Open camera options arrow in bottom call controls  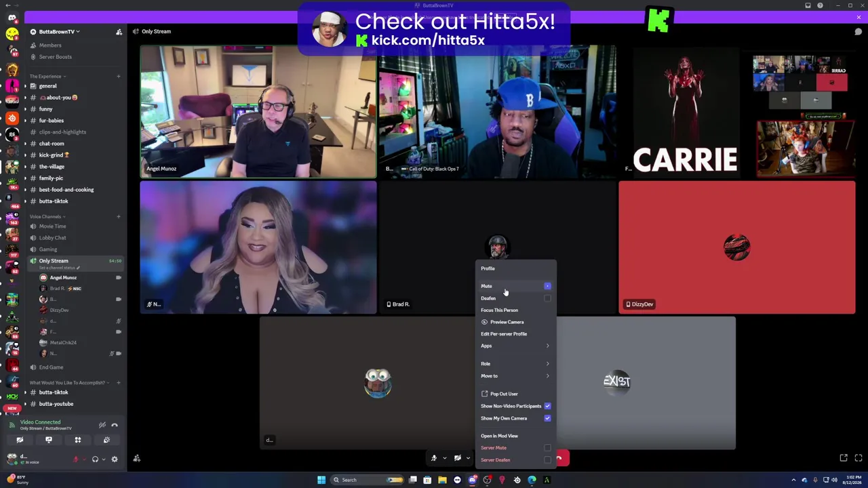click(x=468, y=458)
